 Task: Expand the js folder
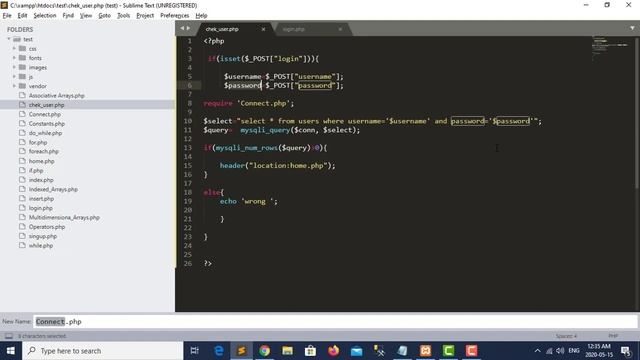pyautogui.click(x=14, y=77)
